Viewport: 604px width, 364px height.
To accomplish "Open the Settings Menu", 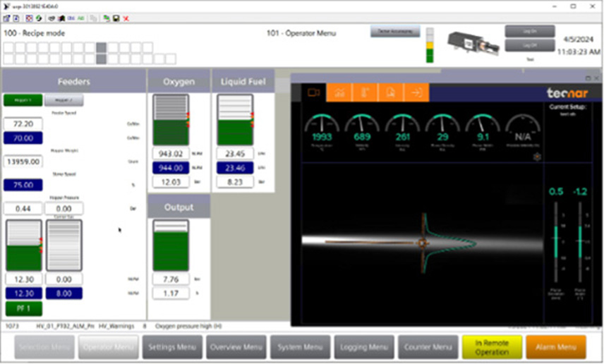I will point(172,347).
